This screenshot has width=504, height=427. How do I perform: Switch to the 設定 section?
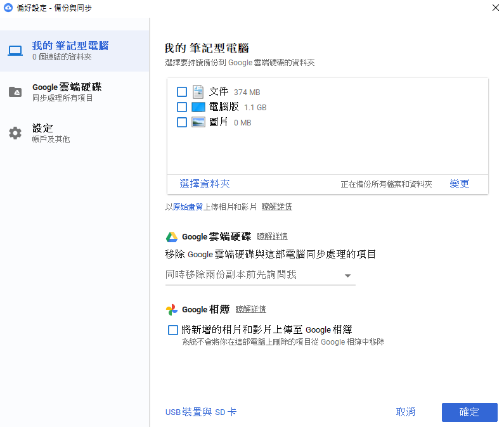[x=75, y=133]
